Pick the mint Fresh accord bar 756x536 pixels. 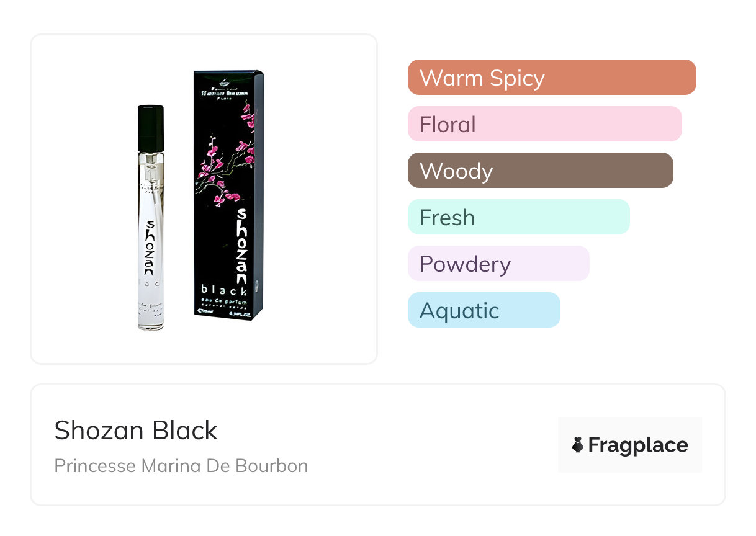518,217
